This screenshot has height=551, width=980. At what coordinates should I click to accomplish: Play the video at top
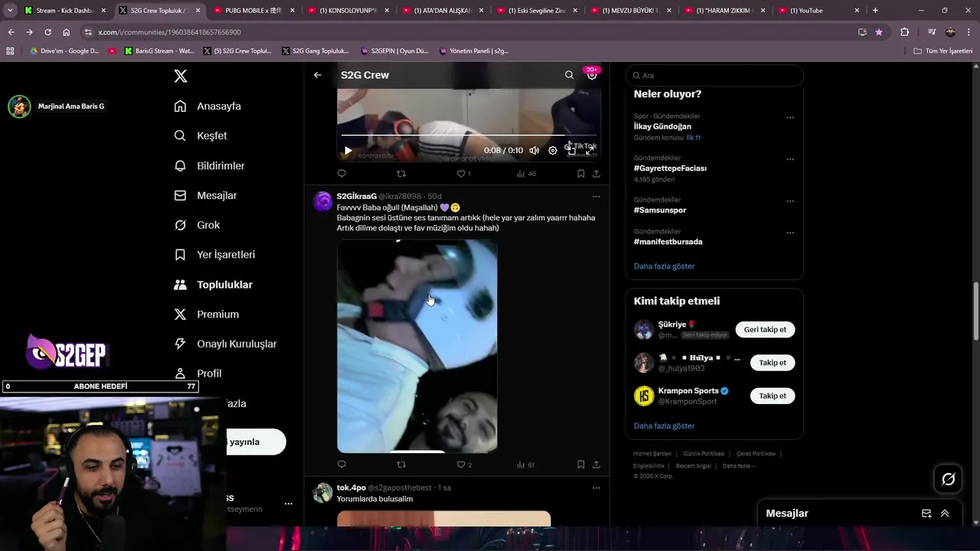(x=348, y=151)
